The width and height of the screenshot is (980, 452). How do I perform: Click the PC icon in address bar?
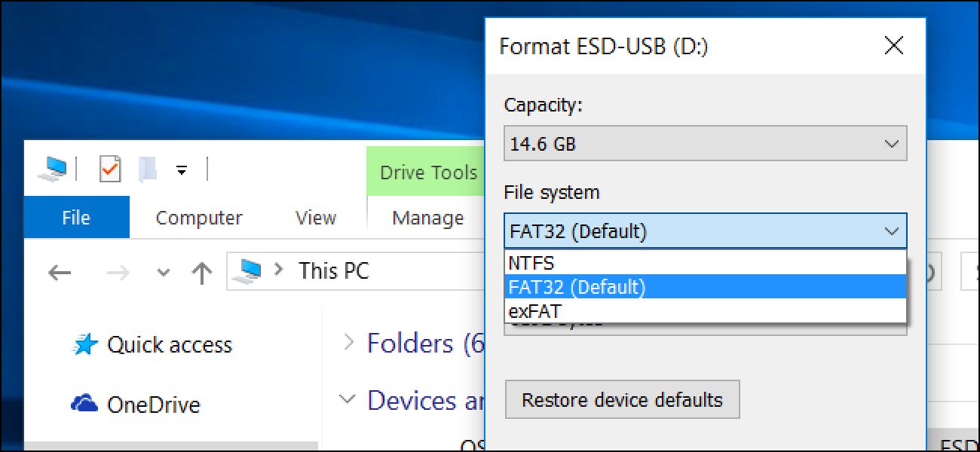250,270
